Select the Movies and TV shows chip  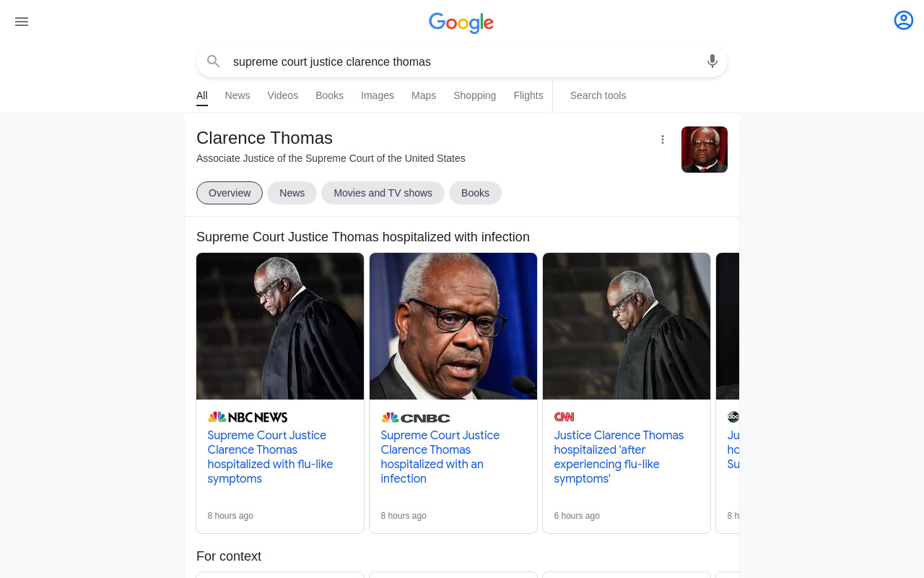[x=383, y=193]
